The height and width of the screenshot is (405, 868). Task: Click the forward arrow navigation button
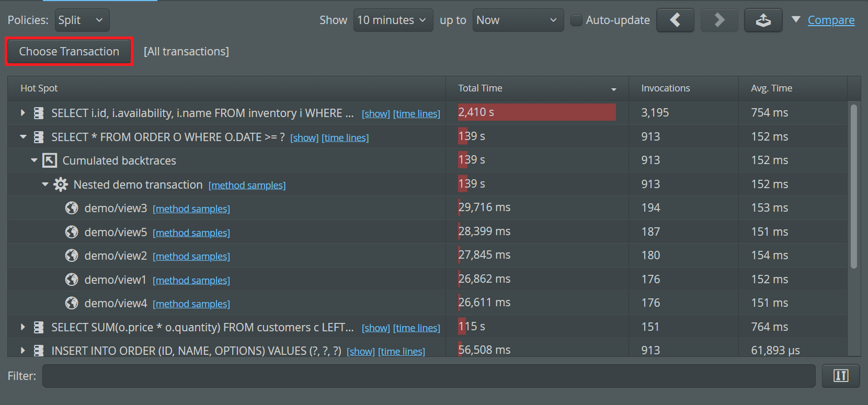(x=719, y=20)
